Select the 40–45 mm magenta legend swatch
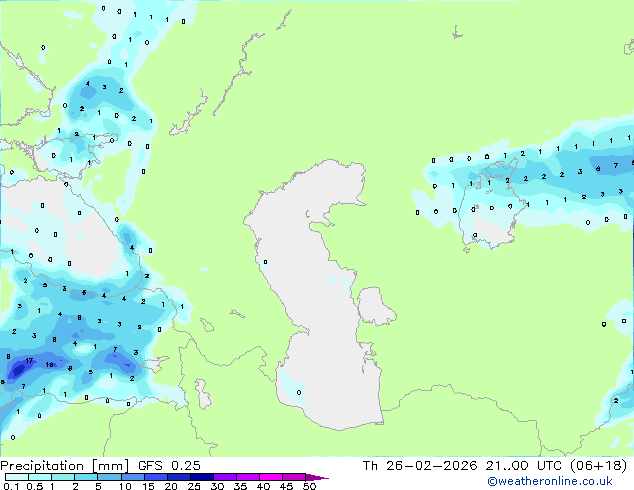634x490 pixels. tap(271, 477)
